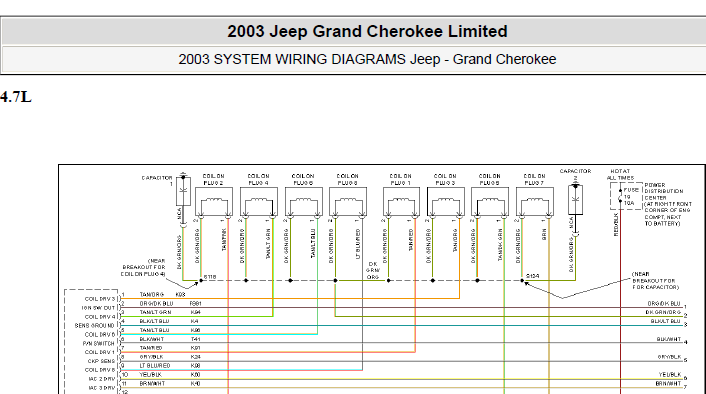Click the right-side 'DK GRN/ORG' label at pin 2
This screenshot has height=394, width=706.
[x=663, y=312]
